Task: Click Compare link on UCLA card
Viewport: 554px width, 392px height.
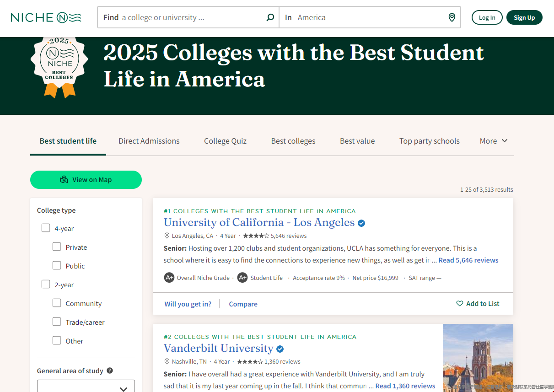Action: 243,304
